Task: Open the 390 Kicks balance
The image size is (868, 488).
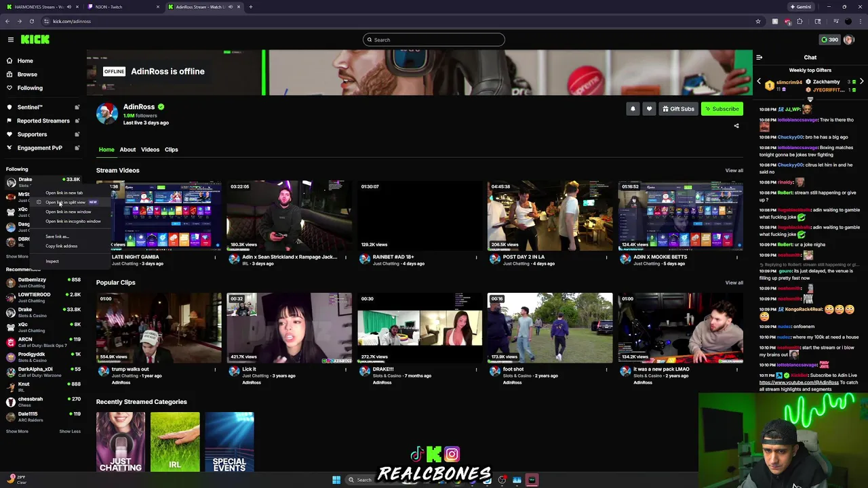Action: (829, 39)
